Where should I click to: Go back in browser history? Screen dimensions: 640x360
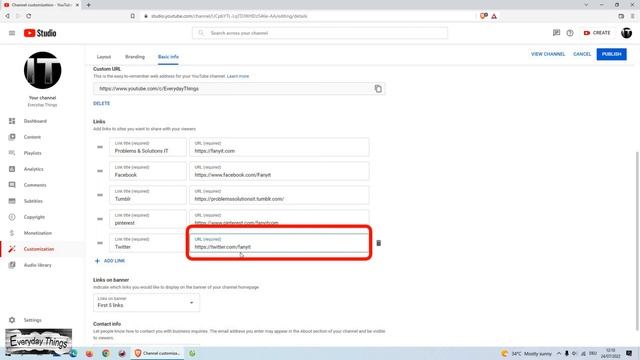[x=7, y=16]
